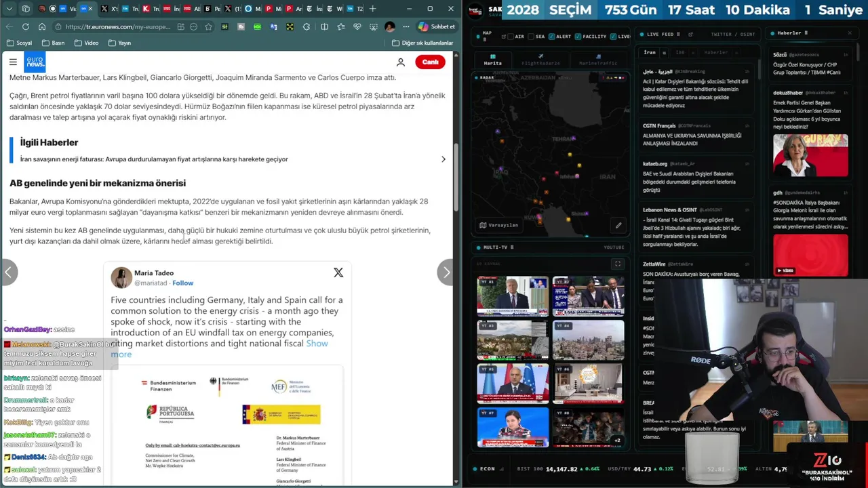Toggle the SEA map layer checkbox
The height and width of the screenshot is (488, 868).
click(531, 37)
